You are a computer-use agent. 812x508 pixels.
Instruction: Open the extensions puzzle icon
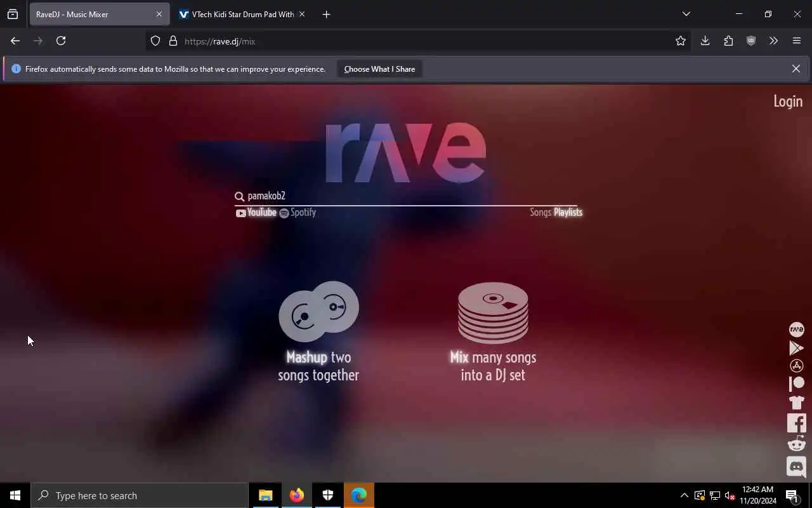pyautogui.click(x=728, y=41)
